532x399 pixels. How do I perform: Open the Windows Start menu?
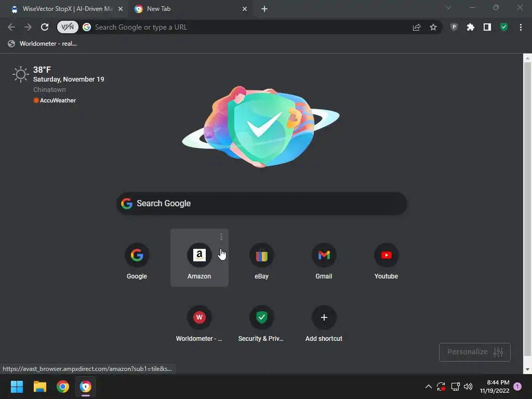click(x=17, y=387)
